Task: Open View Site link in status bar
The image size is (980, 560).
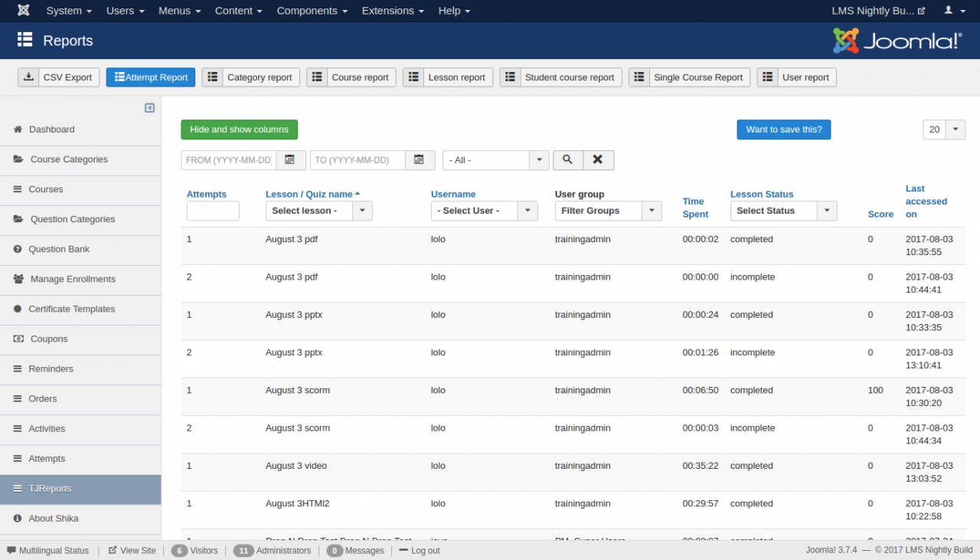Action: pos(132,551)
